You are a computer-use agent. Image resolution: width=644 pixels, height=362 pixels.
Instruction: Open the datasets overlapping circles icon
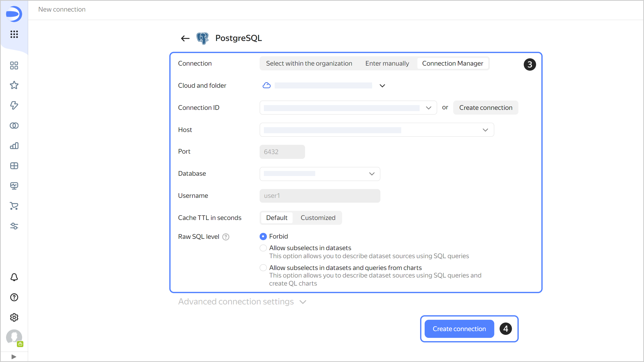(14, 125)
